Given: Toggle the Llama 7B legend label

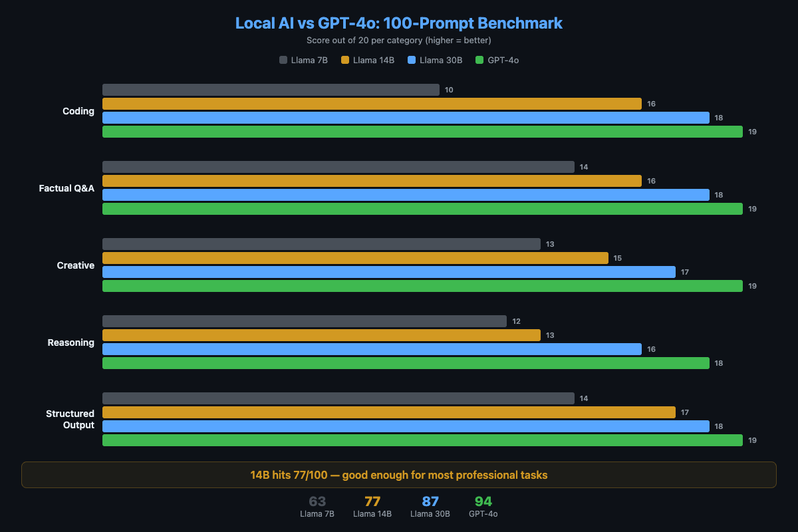Looking at the screenshot, I should pos(309,60).
